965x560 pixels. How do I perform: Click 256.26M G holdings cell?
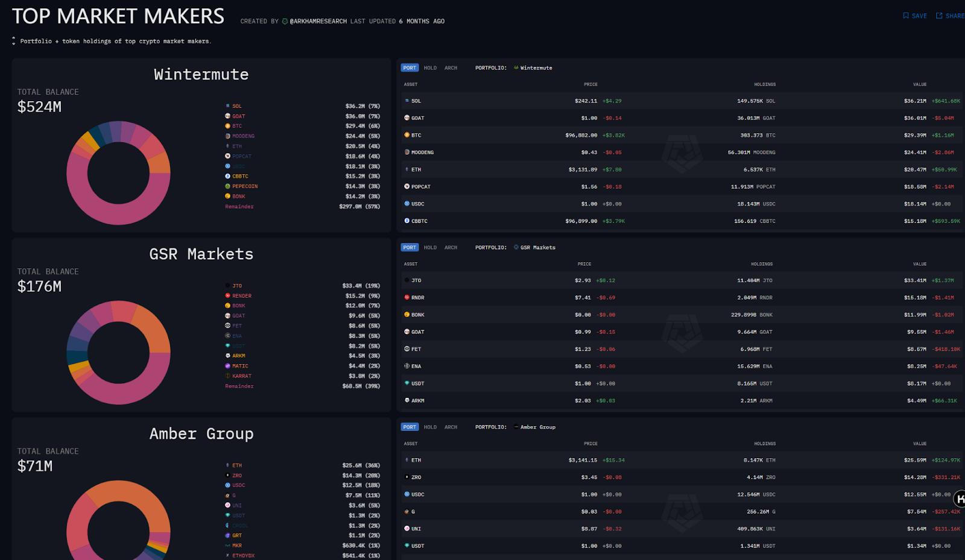point(761,511)
